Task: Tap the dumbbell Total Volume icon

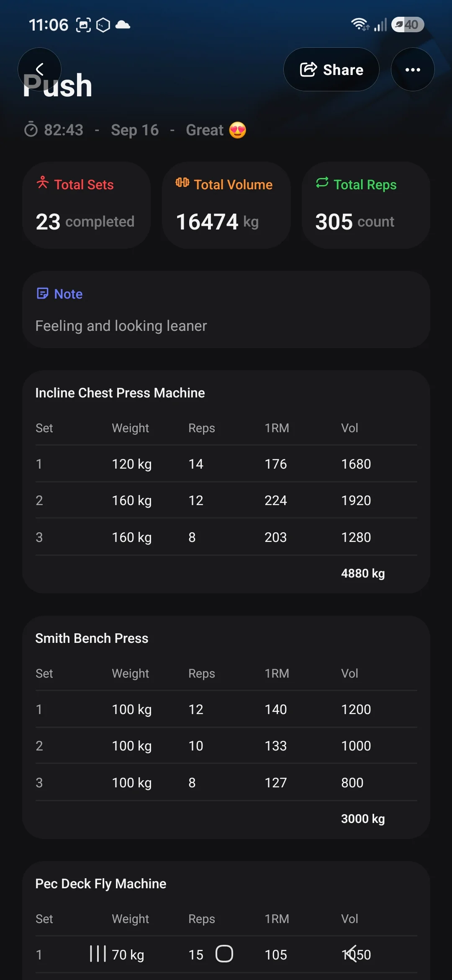Action: click(x=182, y=183)
